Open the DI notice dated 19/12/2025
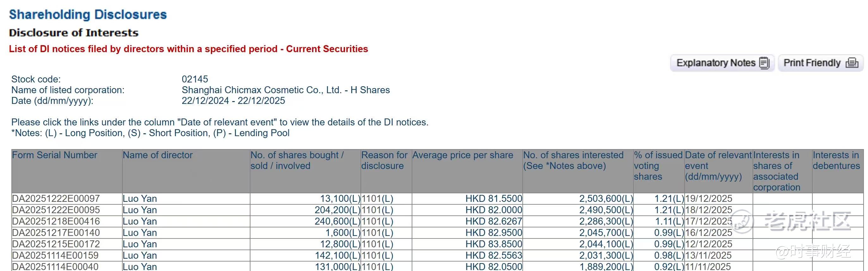868x271 pixels. click(708, 199)
